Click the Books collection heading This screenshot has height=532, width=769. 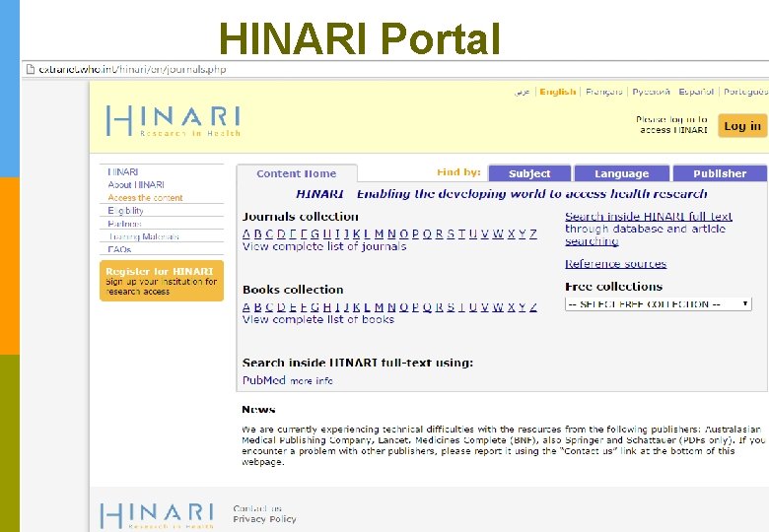(x=293, y=290)
